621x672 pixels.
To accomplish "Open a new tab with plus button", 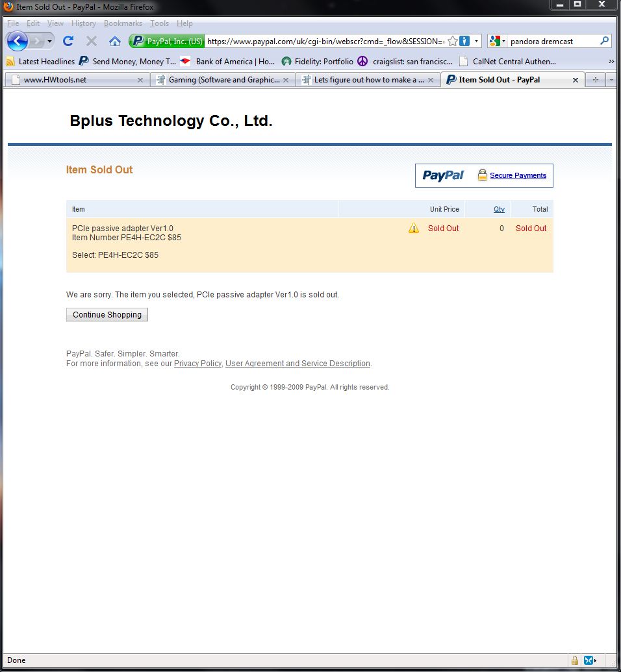I will click(595, 80).
